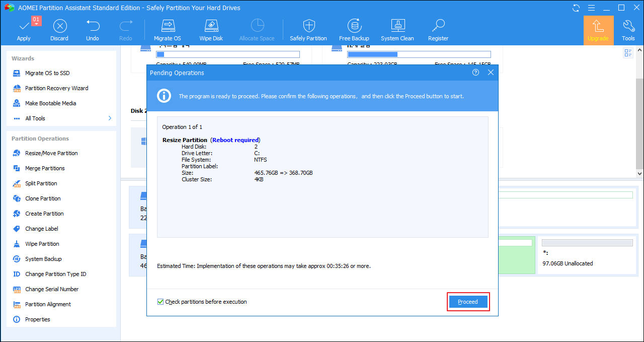The width and height of the screenshot is (644, 342).
Task: Open the Tools wrench menu
Action: coord(628,30)
